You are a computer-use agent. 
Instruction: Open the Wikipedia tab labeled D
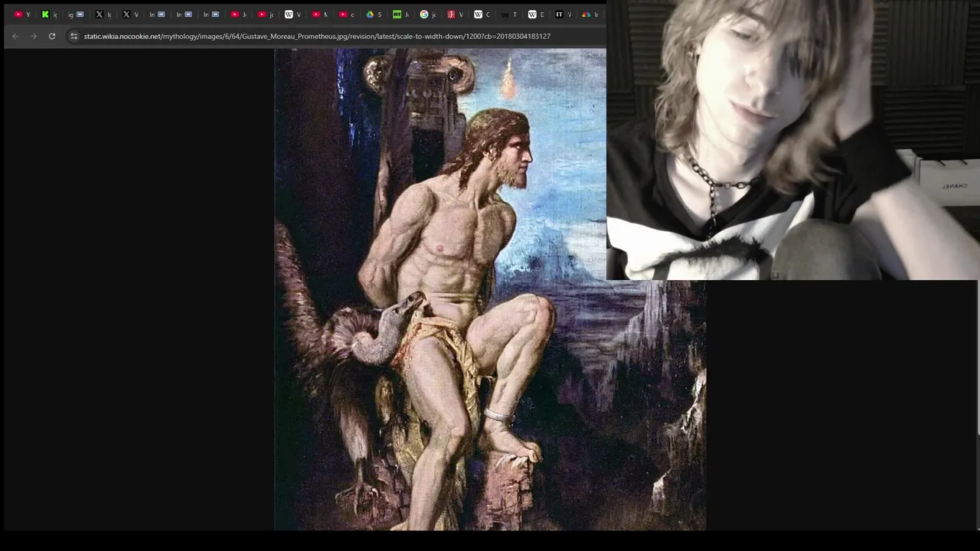click(536, 15)
